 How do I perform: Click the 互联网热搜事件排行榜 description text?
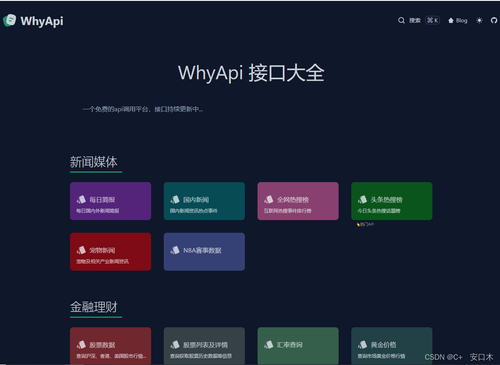point(288,211)
